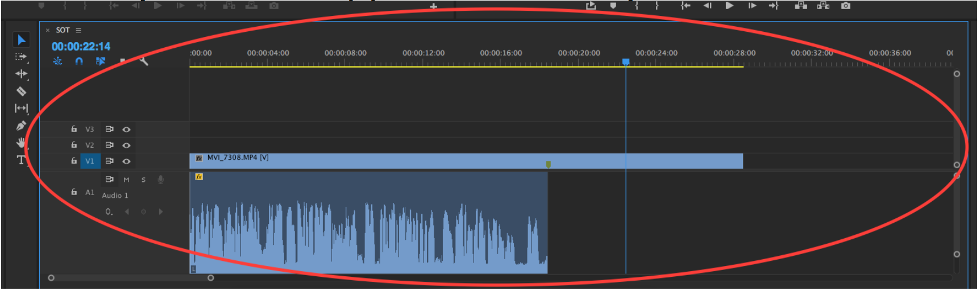Toggle snap in timeline magnet

click(x=79, y=61)
